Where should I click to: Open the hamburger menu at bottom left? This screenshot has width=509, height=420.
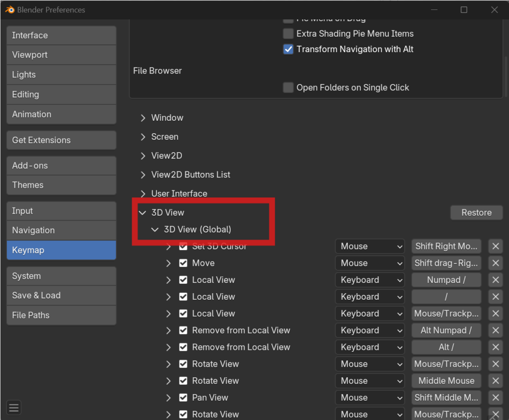(x=14, y=408)
